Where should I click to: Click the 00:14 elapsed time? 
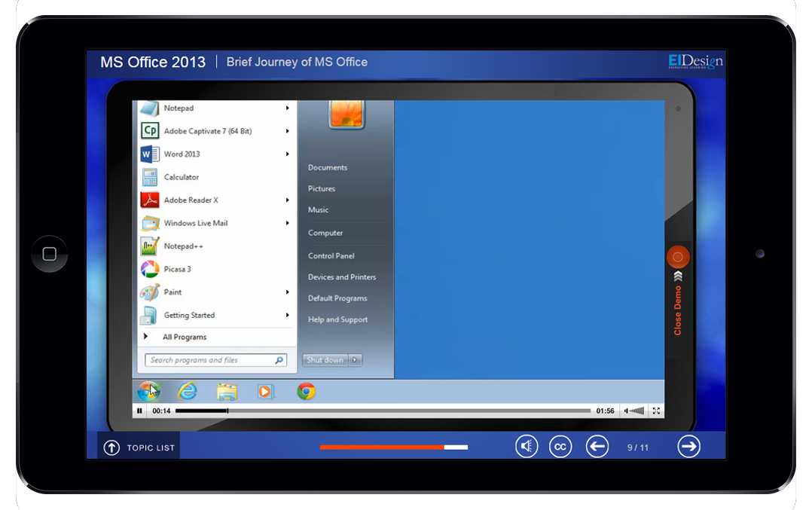[161, 411]
